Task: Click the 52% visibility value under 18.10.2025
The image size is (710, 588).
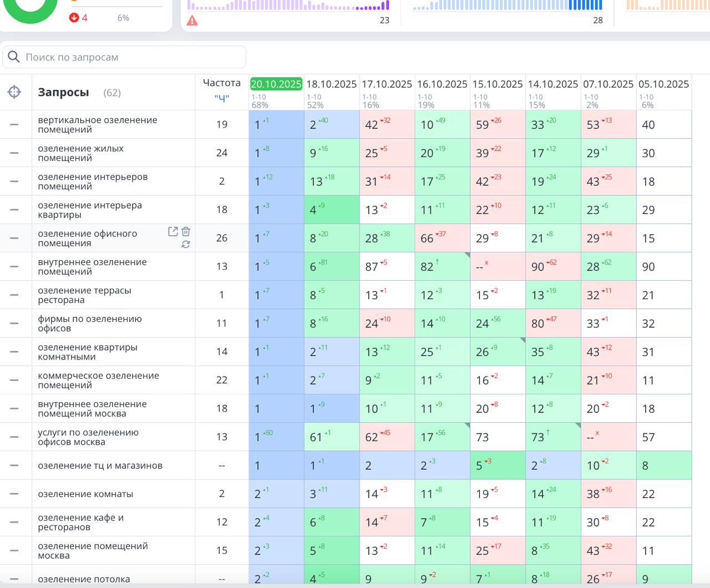Action: click(315, 105)
